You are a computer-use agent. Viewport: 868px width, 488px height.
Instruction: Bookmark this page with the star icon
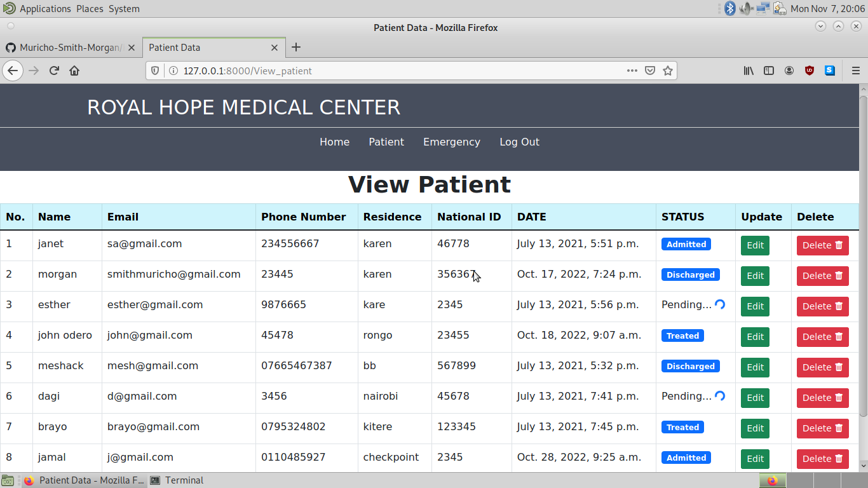coord(668,71)
